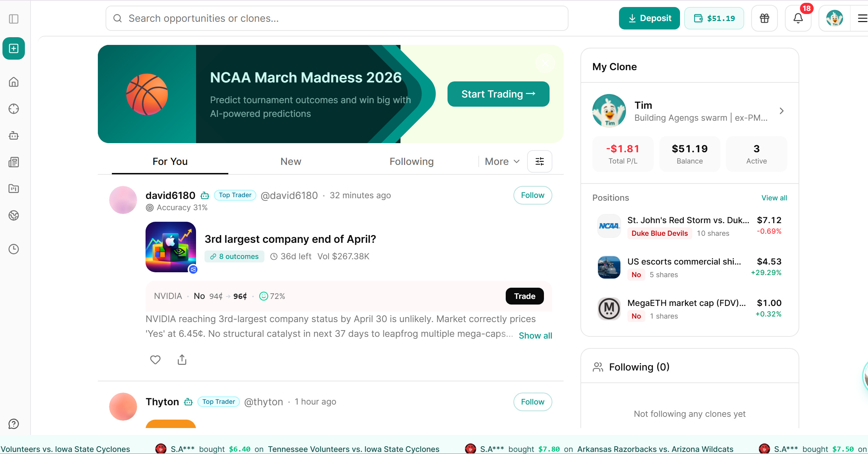The height and width of the screenshot is (454, 868).
Task: Click the black Trade button on NVIDIA
Action: [524, 296]
